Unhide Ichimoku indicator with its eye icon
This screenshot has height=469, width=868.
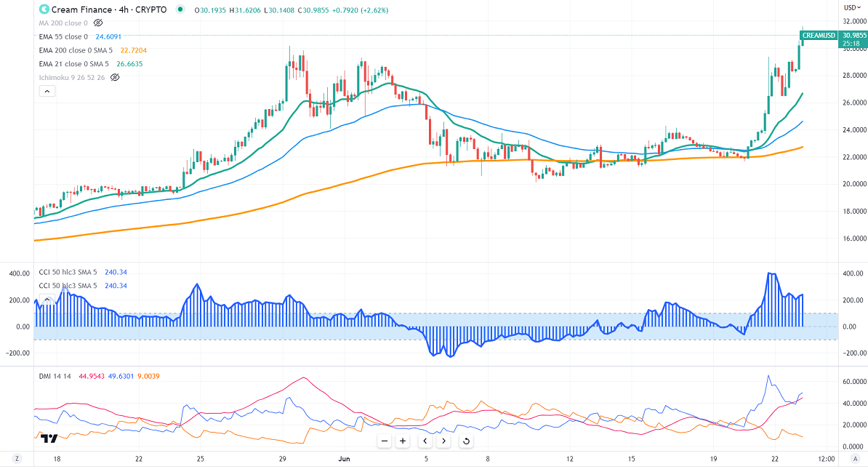115,78
